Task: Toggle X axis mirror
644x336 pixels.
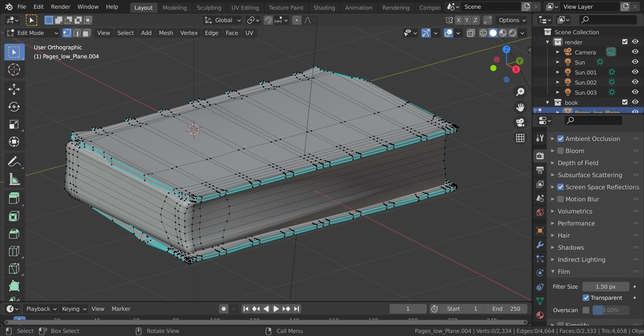Action: (x=459, y=20)
